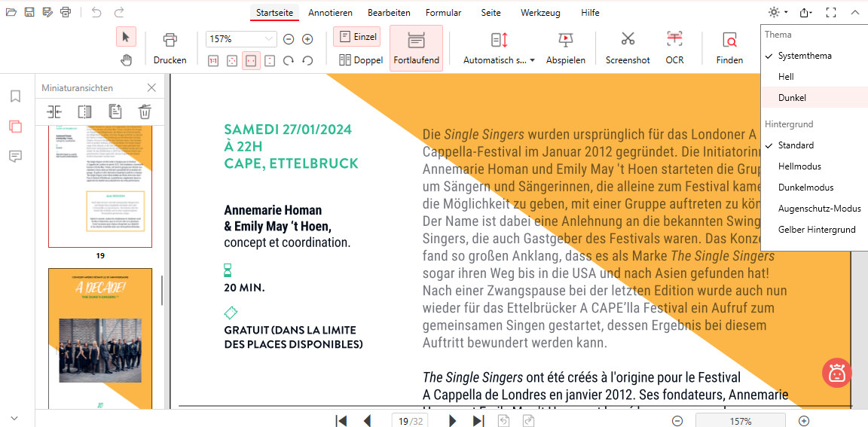868x427 pixels.
Task: Open the share export dropdown
Action: pos(806,12)
